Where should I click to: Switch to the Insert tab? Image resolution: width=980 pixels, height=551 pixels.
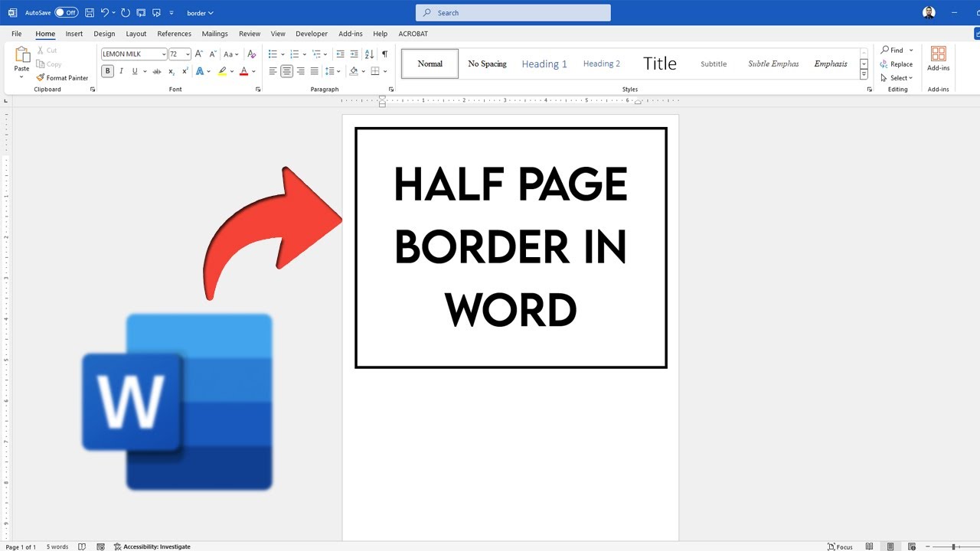tap(74, 34)
